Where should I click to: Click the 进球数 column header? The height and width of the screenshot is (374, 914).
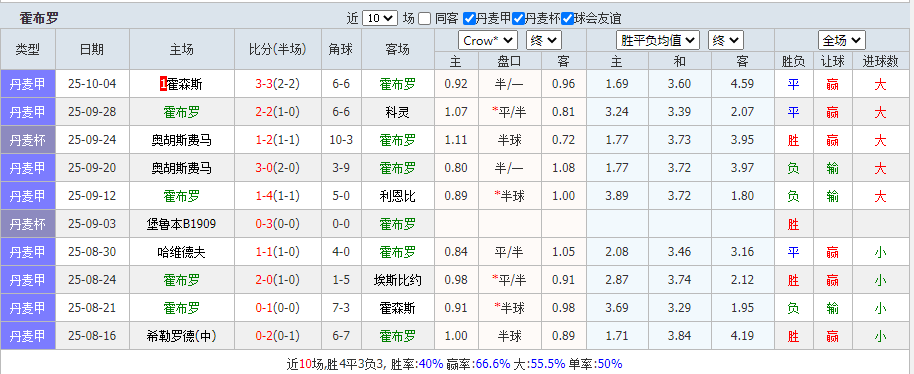pos(880,61)
